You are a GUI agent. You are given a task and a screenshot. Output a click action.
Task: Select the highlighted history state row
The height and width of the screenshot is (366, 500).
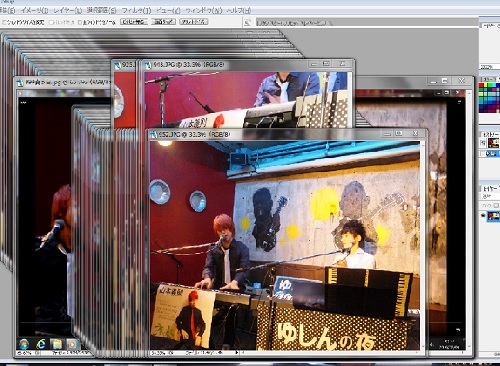pos(492,153)
